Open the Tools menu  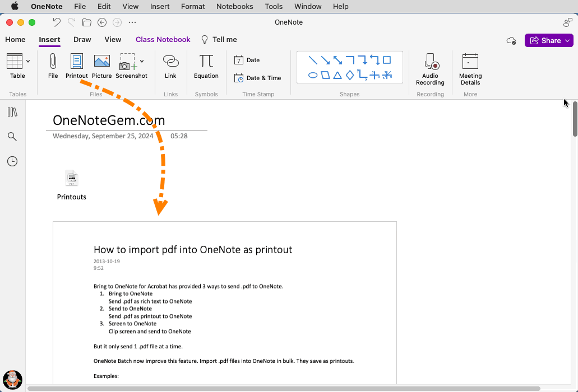point(274,6)
